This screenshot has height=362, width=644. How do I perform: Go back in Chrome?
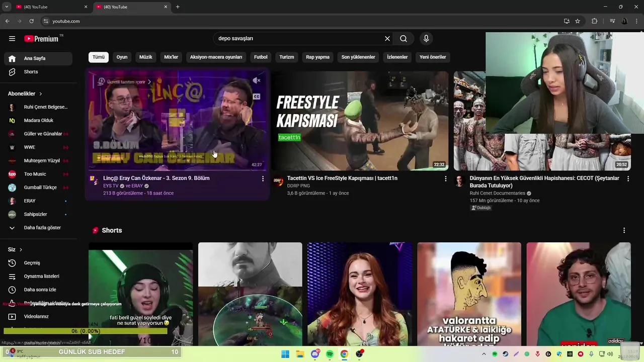(x=8, y=21)
